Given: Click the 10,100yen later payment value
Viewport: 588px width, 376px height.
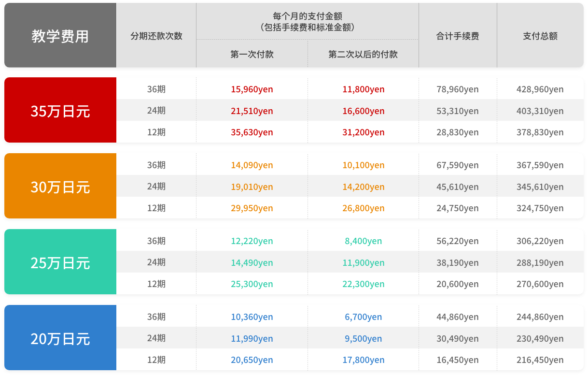Looking at the screenshot, I should [x=364, y=165].
